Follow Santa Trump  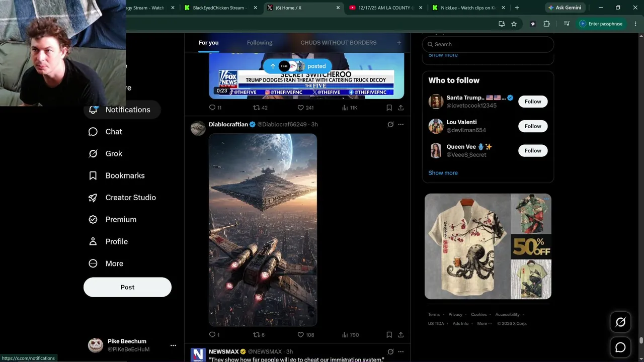tap(533, 102)
